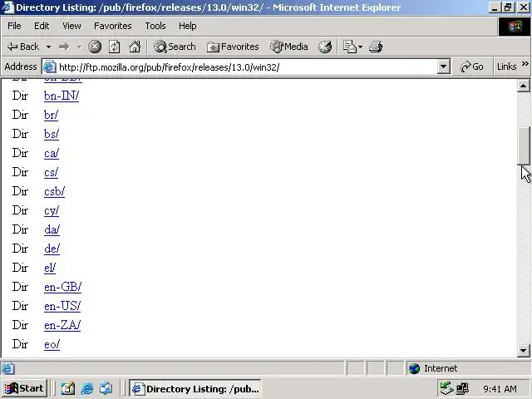Launch Internet Explorer from the quick launch

(87, 388)
